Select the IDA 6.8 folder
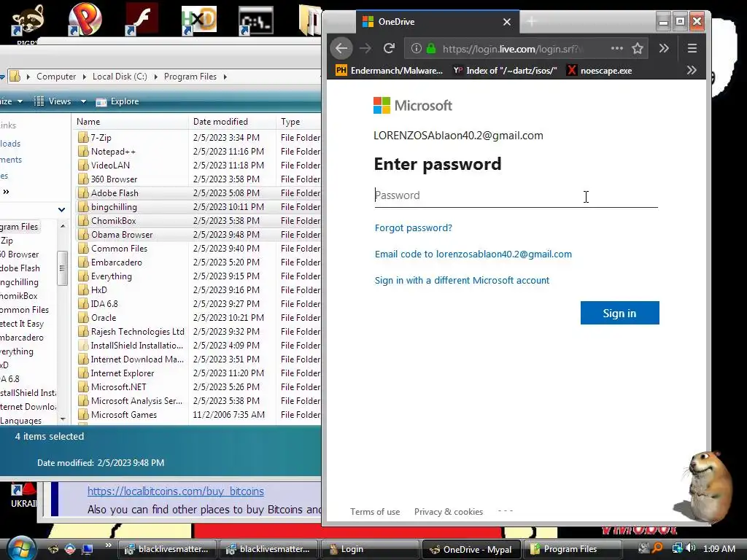747x560 pixels. click(x=104, y=304)
